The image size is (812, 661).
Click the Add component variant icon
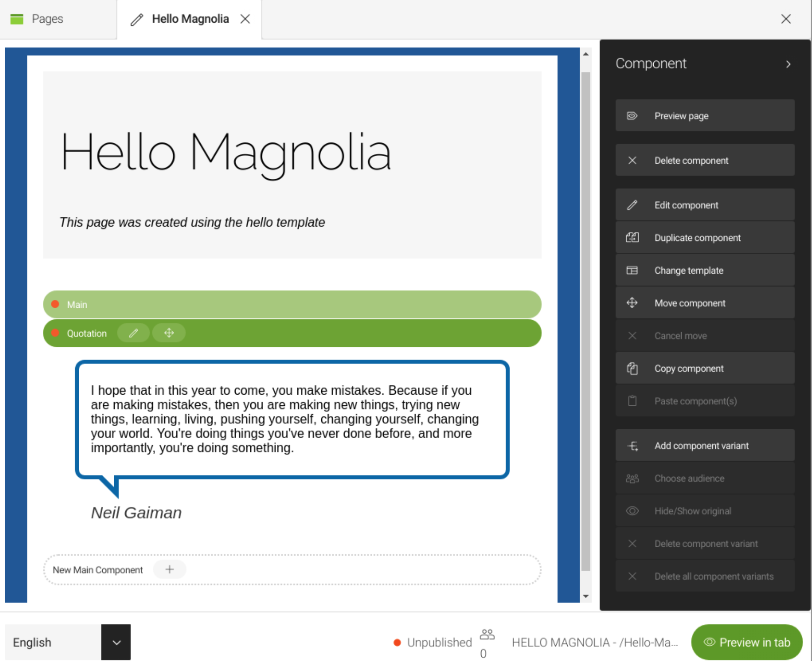tap(633, 446)
